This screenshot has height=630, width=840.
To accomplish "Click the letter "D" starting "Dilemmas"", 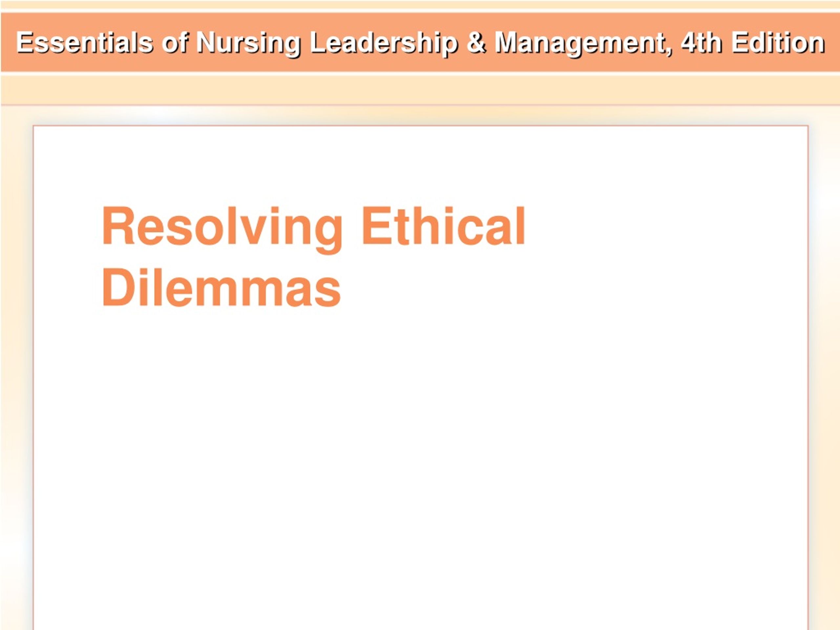I will (117, 287).
